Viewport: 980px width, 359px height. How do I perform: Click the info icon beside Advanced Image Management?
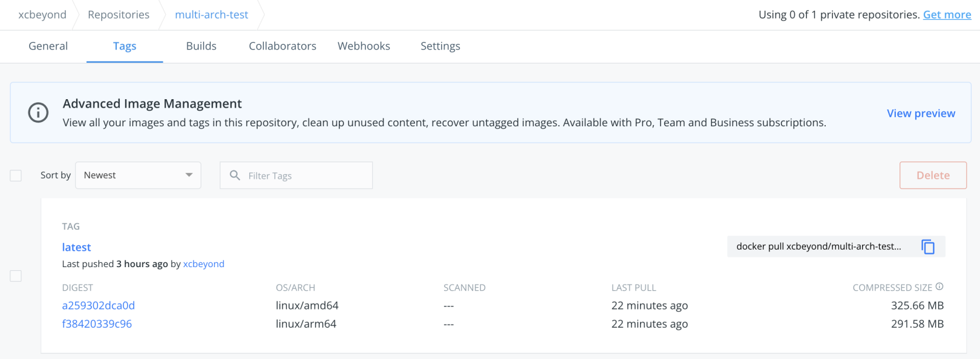tap(38, 112)
